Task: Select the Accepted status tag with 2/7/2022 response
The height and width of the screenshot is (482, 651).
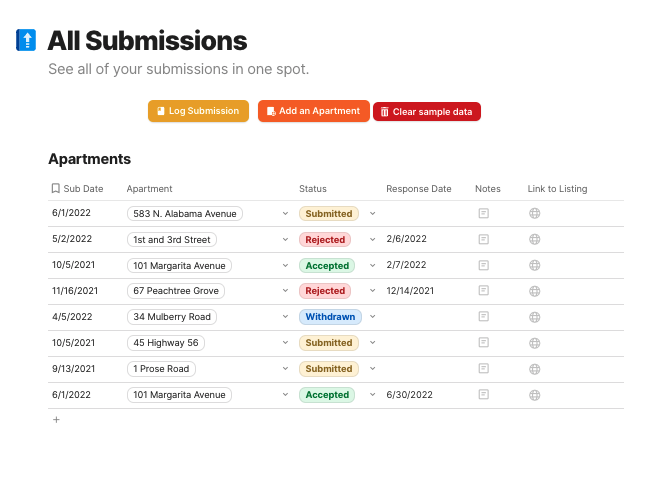Action: pos(327,265)
